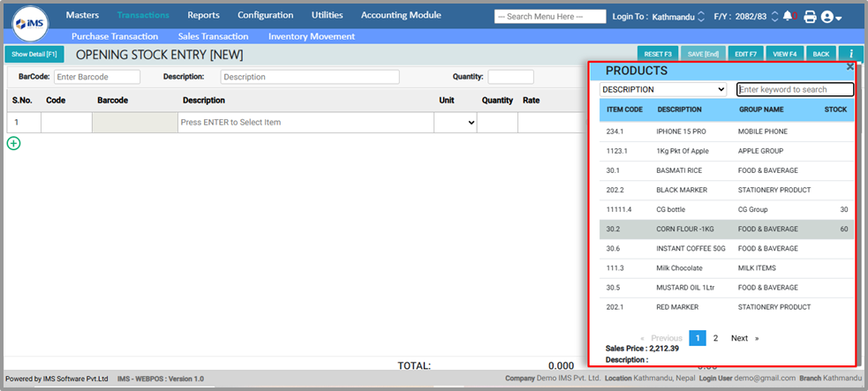Switch to Inventory Movement tab

point(311,36)
